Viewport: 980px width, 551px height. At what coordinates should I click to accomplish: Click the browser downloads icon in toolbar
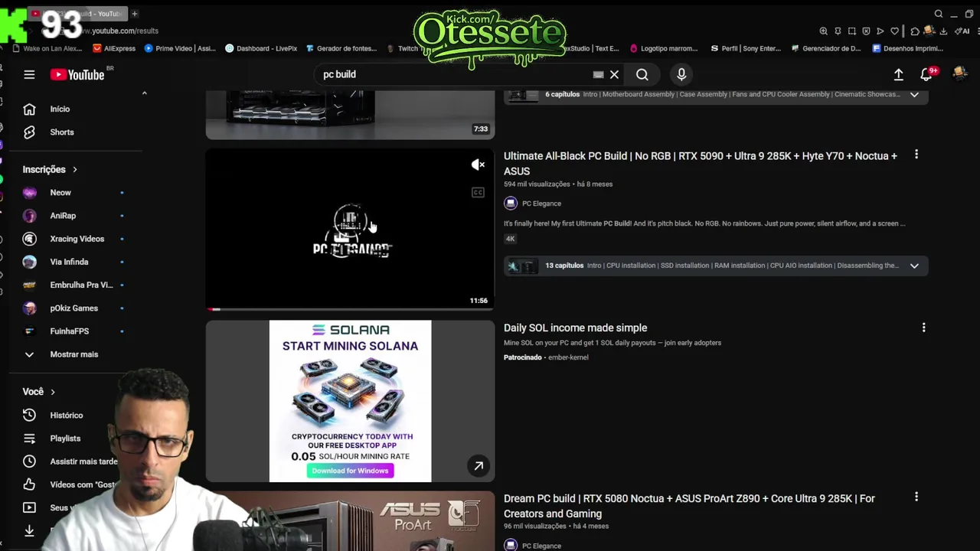coord(943,31)
